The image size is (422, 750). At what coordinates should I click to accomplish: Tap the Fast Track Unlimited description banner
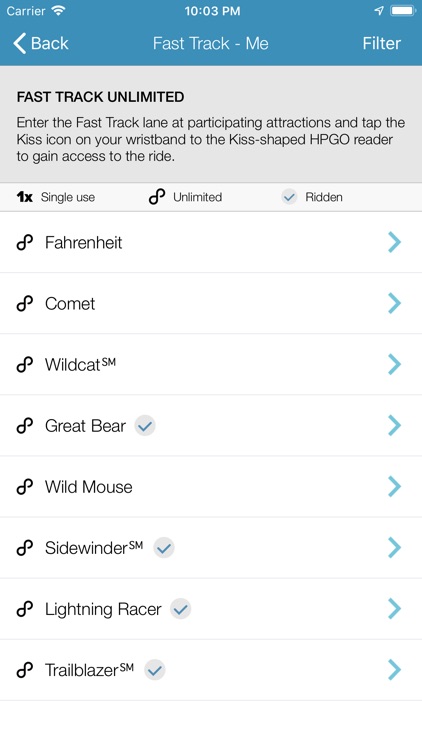pos(211,124)
